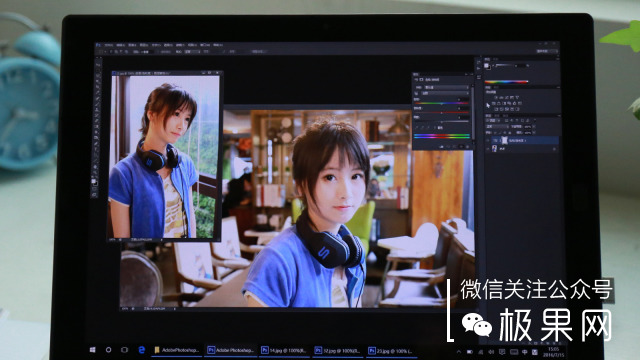Click the reset adjustment icon in Properties panel
The image size is (640, 360).
(x=454, y=147)
